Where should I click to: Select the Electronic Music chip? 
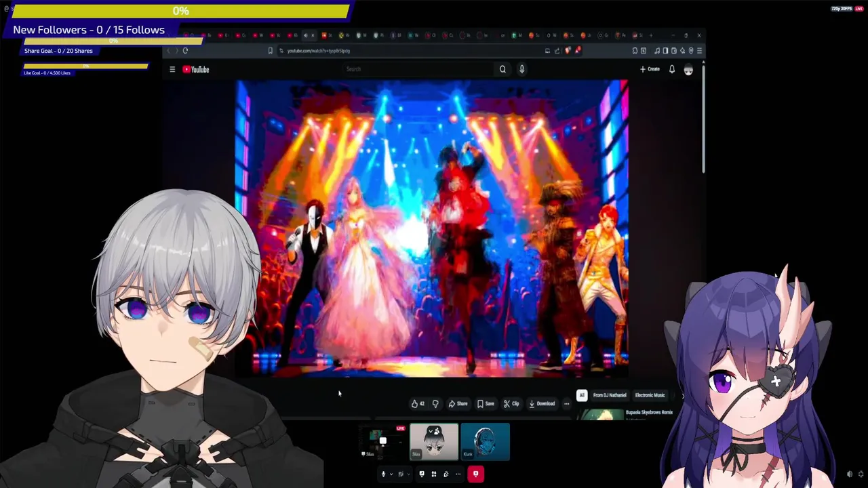(x=650, y=395)
